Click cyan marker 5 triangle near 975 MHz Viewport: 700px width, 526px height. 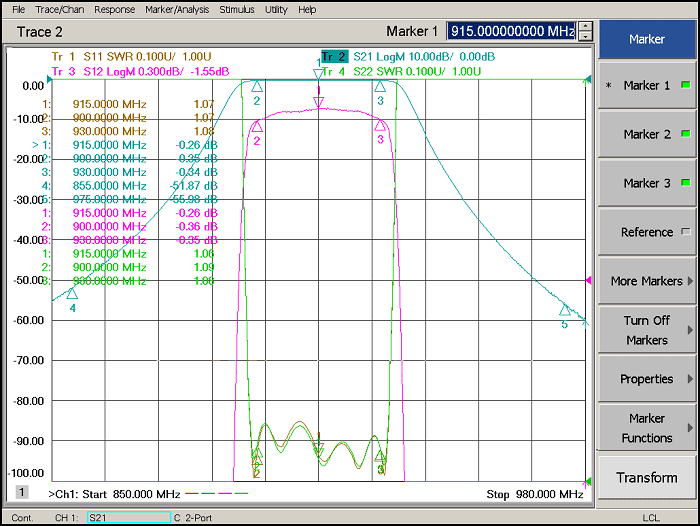[565, 309]
